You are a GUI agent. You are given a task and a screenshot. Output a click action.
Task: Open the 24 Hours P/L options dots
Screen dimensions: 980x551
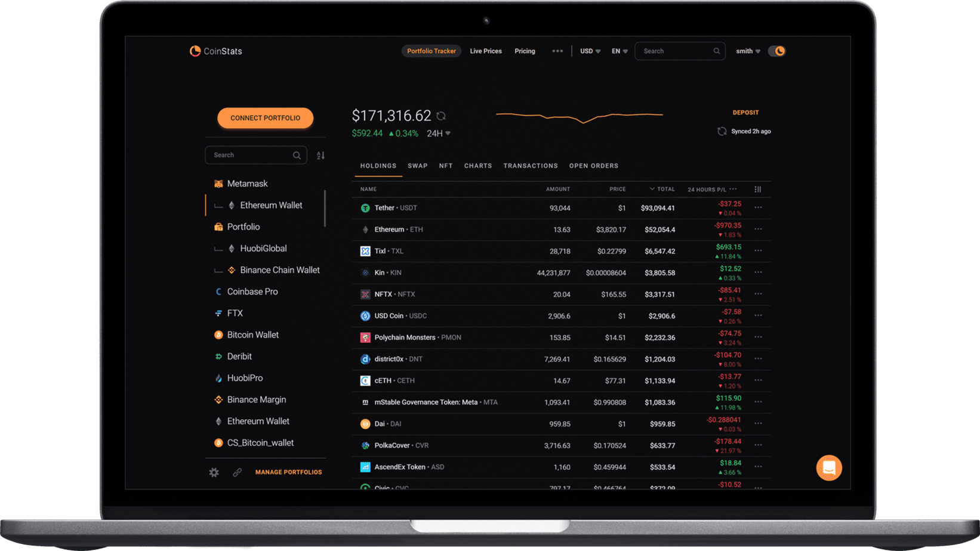coord(733,189)
